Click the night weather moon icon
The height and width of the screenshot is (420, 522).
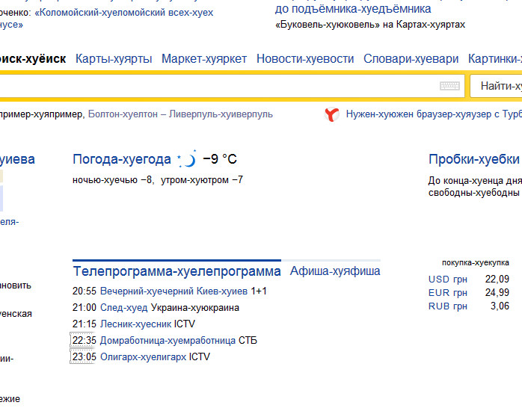click(186, 159)
